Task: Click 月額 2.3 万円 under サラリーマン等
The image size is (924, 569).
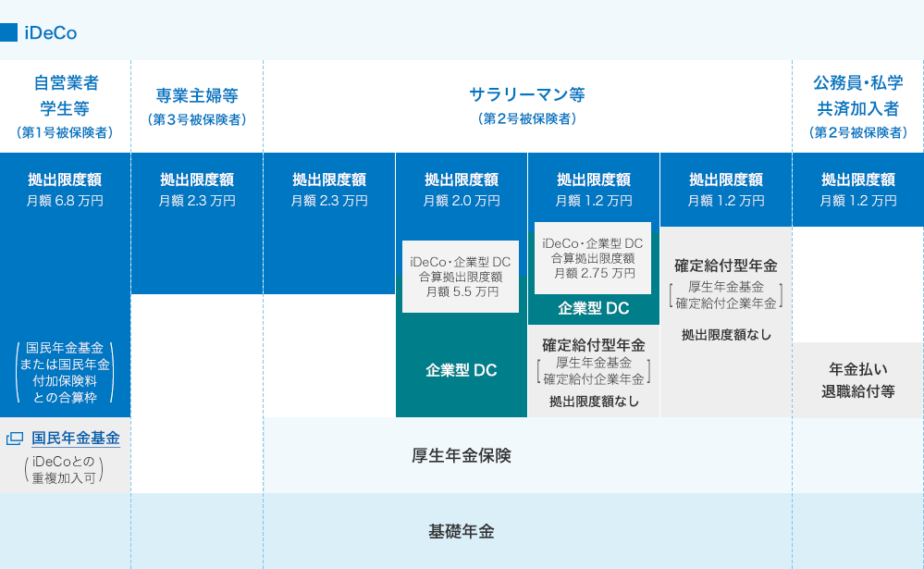Action: pos(329,201)
